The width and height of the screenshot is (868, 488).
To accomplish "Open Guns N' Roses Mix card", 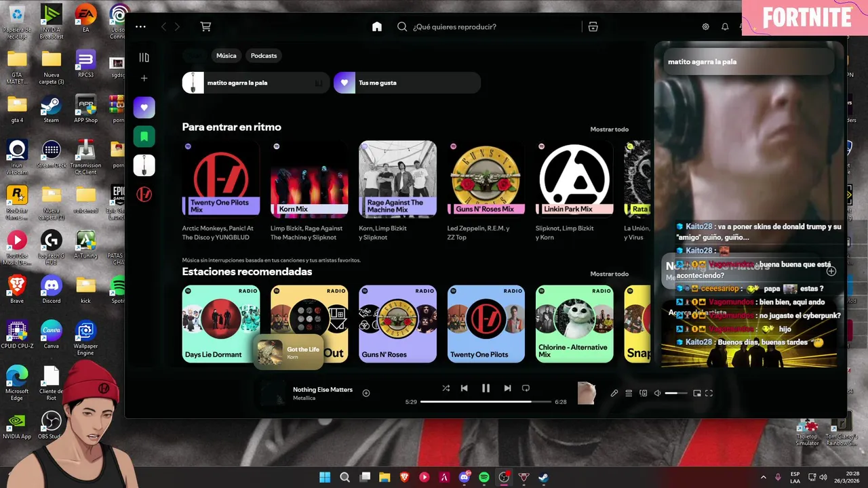I will point(486,192).
